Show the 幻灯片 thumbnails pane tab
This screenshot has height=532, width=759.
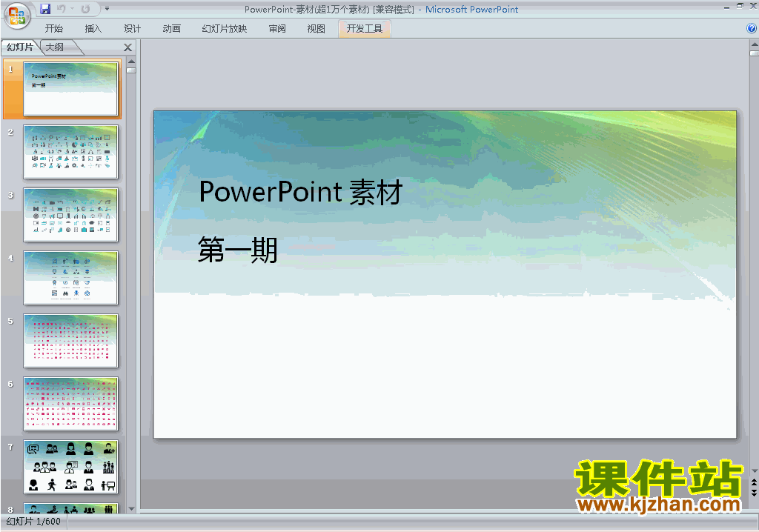(x=20, y=47)
